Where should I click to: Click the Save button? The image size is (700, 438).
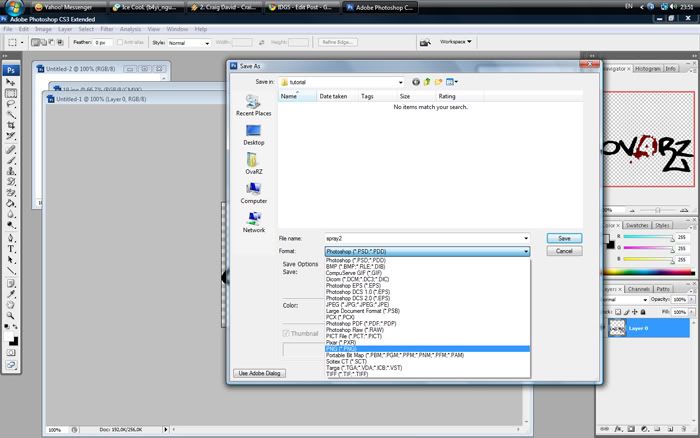[564, 238]
